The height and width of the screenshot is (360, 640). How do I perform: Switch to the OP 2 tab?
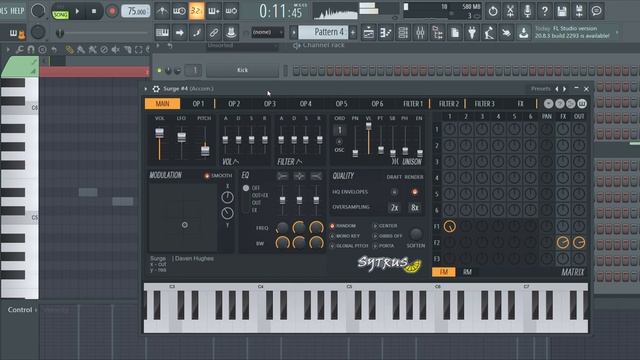click(x=234, y=104)
